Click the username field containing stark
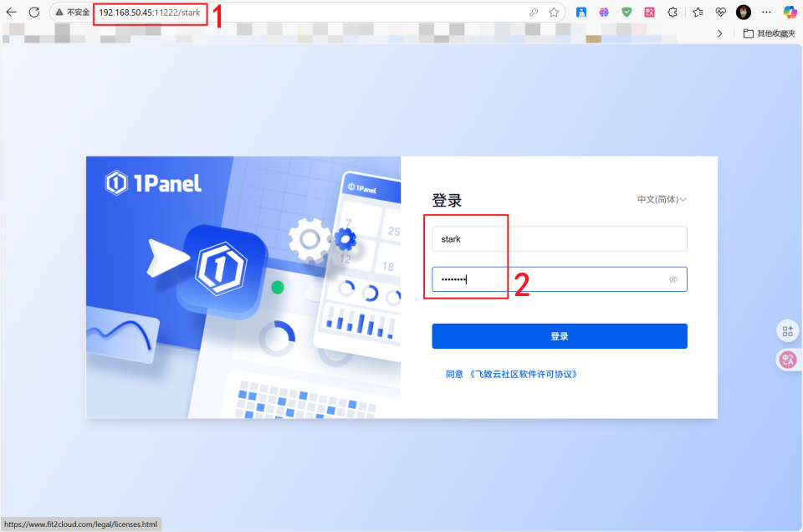Viewport: 803px width, 532px height. point(560,239)
